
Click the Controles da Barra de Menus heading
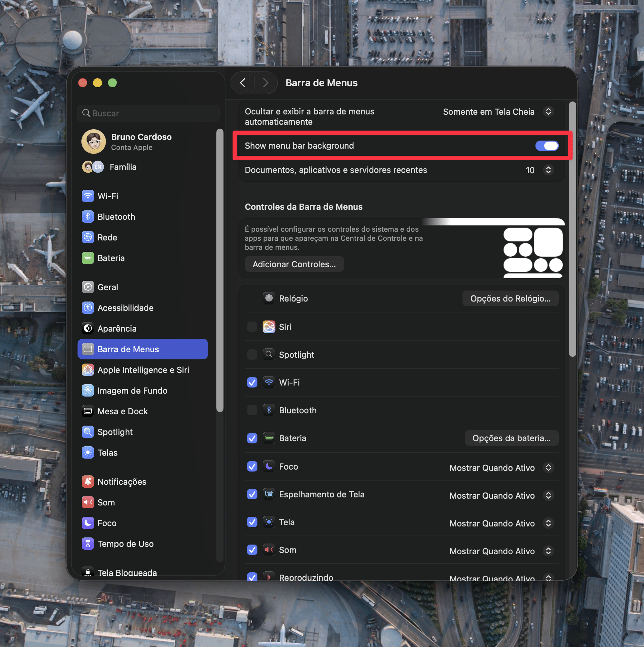(304, 207)
